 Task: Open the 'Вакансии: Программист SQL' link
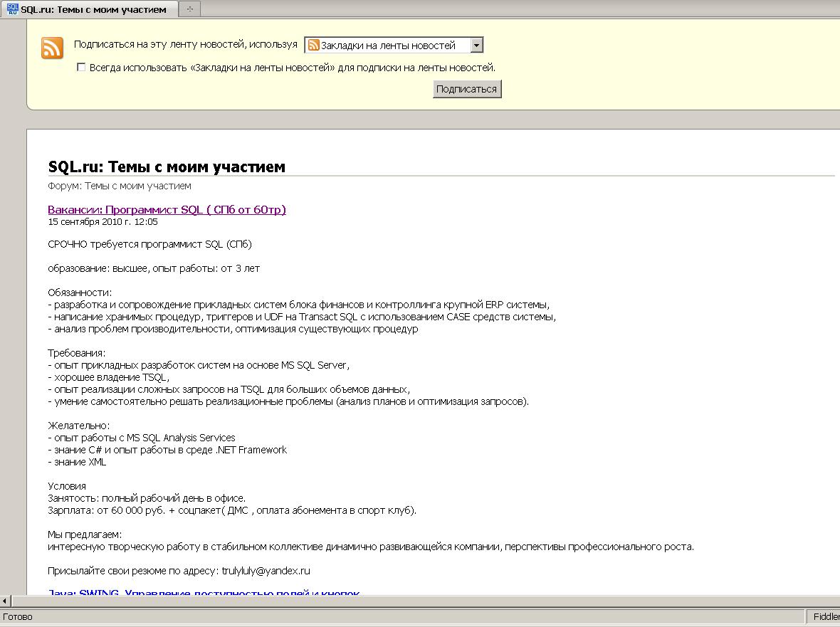click(x=167, y=209)
